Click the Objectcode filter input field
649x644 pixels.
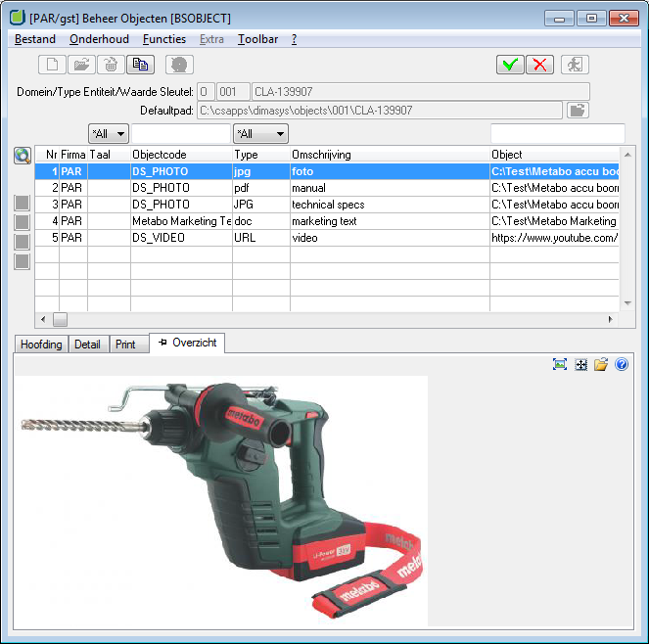181,133
